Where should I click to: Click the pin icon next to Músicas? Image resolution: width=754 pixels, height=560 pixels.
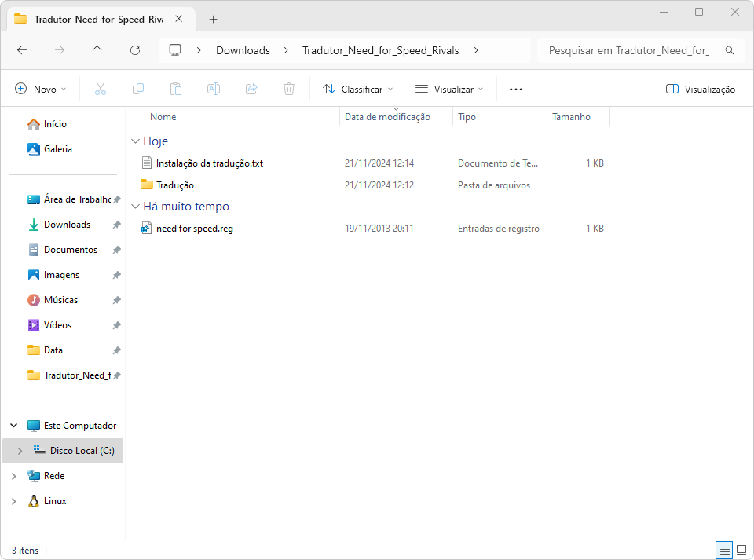(x=116, y=300)
